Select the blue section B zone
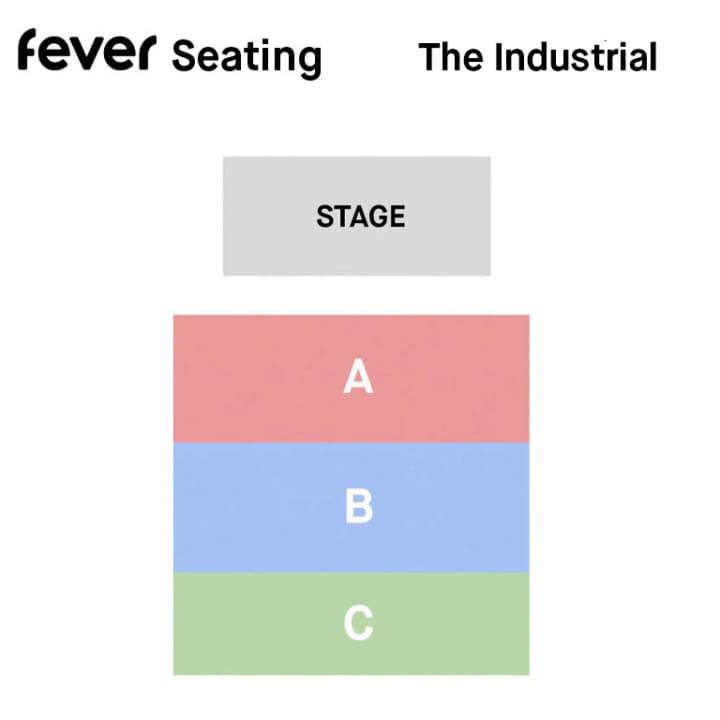Image resolution: width=720 pixels, height=720 pixels. [x=351, y=508]
